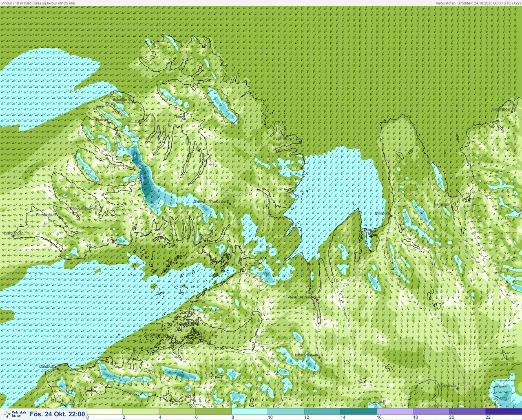The height and width of the screenshot is (420, 522).
Task: Click the Gjögurflugvöllur station dot
Action: pos(300,142)
